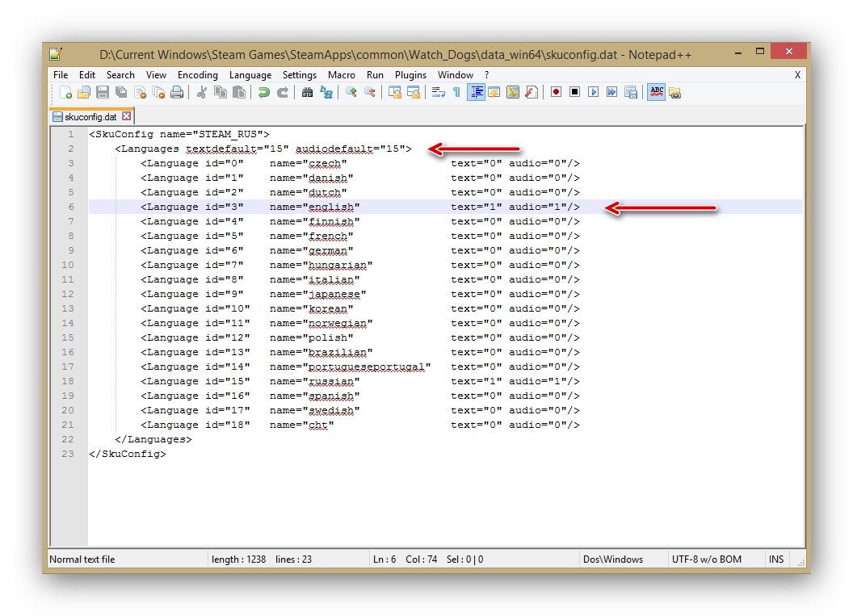Close the skuconfig.dat tab
The height and width of the screenshot is (616, 853).
coord(126,116)
